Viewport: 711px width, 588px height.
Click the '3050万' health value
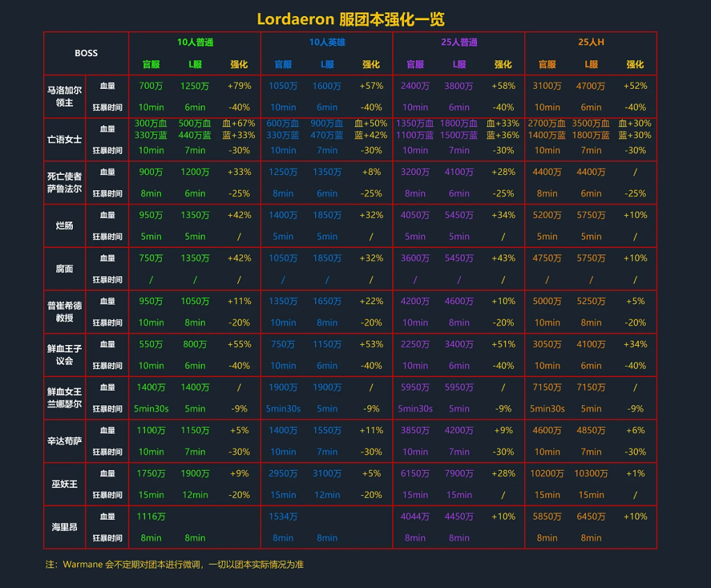click(x=547, y=344)
